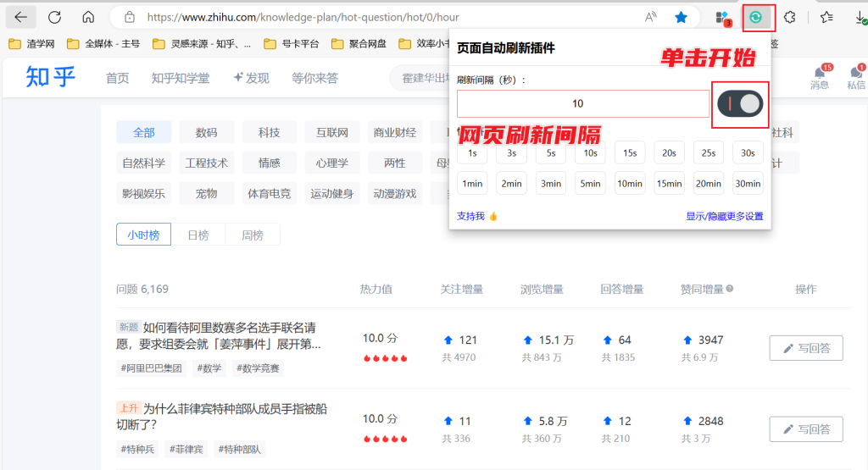This screenshot has height=470, width=868.
Task: Click the 支持我 link
Action: pos(477,216)
